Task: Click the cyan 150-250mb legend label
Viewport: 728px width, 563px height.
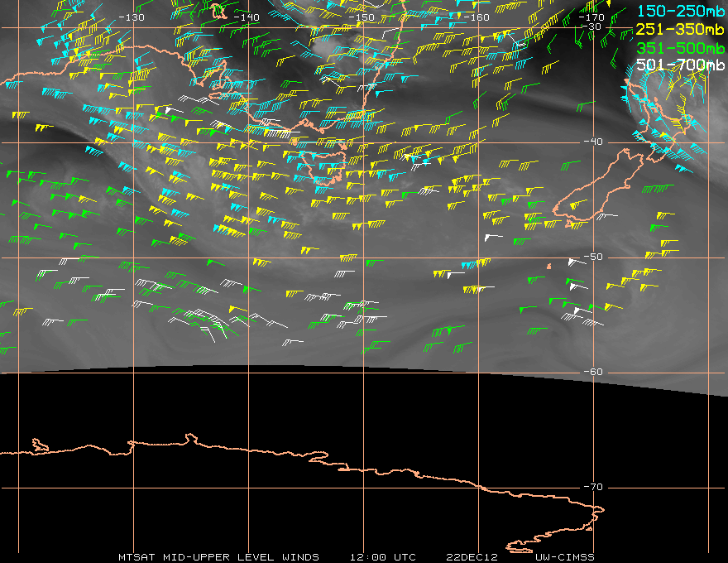Action: pyautogui.click(x=680, y=11)
